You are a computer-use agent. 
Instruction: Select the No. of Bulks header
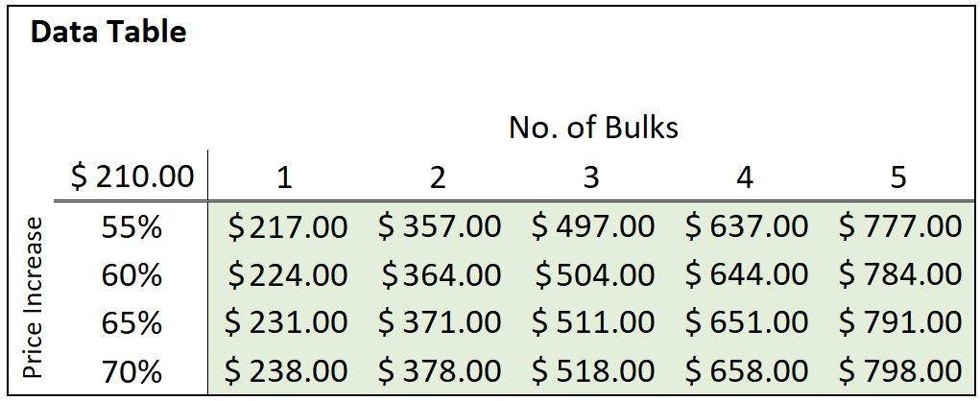593,128
